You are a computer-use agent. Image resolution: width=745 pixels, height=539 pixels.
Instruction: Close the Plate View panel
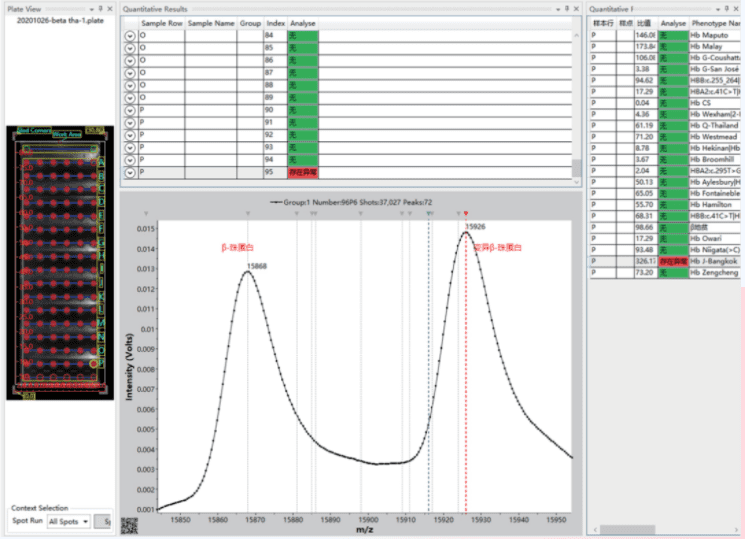click(x=111, y=8)
